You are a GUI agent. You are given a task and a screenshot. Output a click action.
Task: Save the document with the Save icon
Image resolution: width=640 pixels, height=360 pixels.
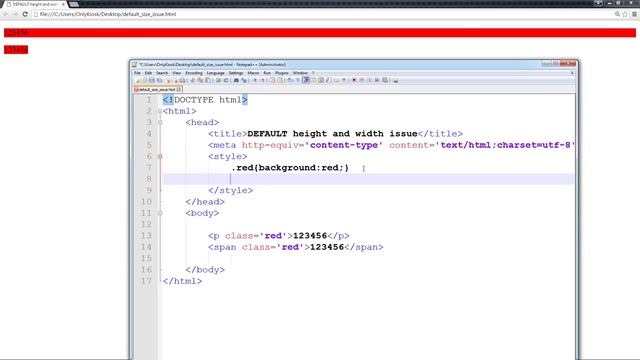pyautogui.click(x=152, y=80)
